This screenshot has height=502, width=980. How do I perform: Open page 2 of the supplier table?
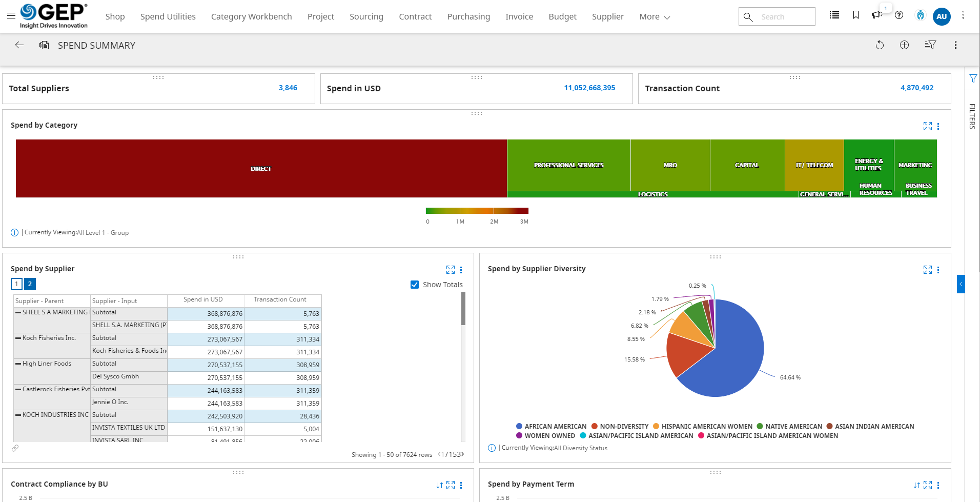point(30,284)
